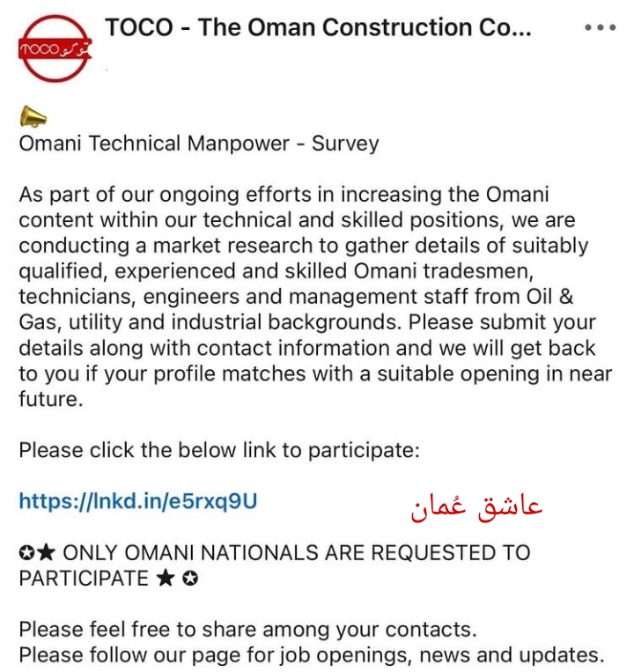The image size is (634, 672).
Task: Click the "Please feel free to share" line
Action: 247,630
